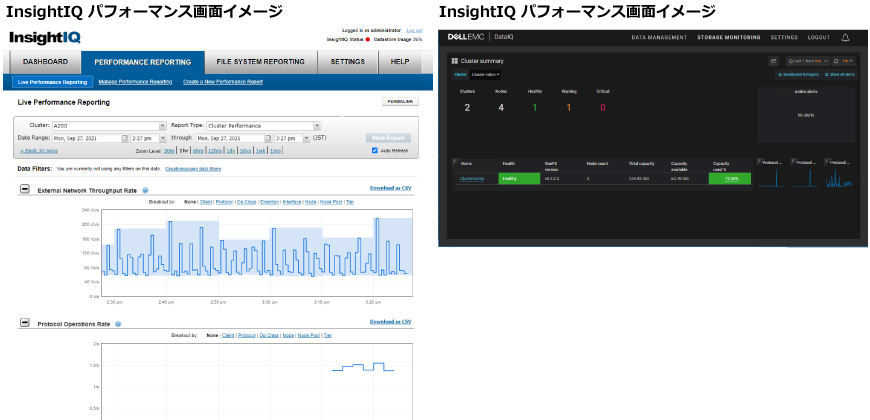Break out Network Throughput chart by Interface

[292, 203]
